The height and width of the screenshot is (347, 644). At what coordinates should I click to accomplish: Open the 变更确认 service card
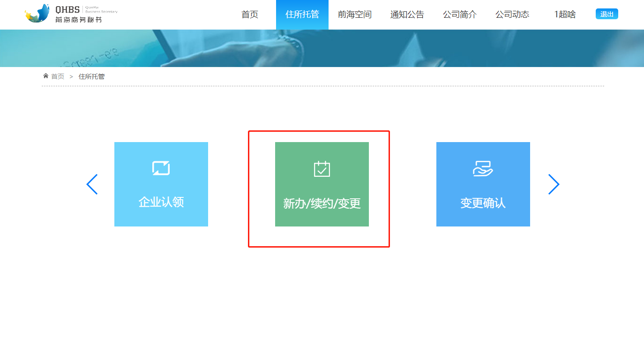tap(483, 184)
